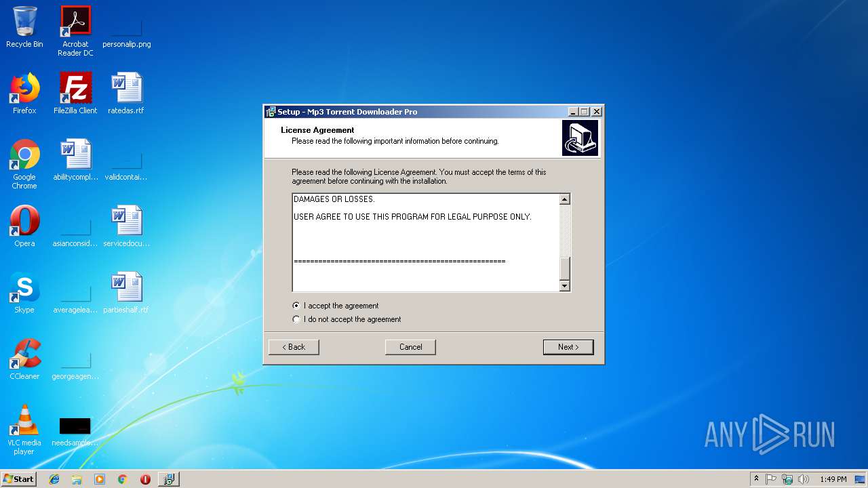Click the network tray icon

pyautogui.click(x=787, y=479)
